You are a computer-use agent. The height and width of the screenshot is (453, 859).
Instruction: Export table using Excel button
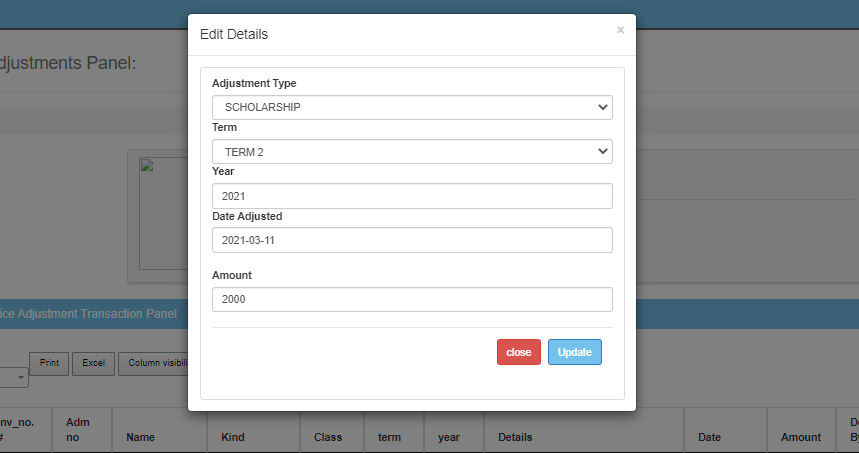point(93,364)
